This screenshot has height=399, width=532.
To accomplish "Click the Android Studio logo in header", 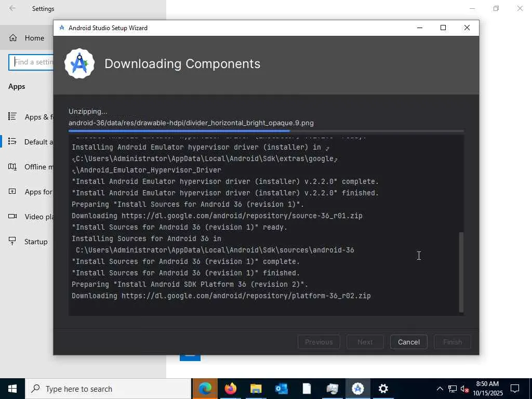I will point(79,63).
